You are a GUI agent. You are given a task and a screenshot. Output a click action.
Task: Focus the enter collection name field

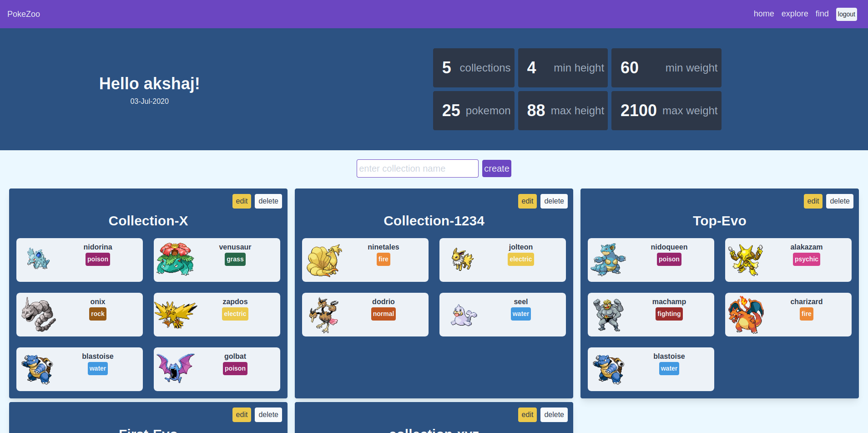coord(418,168)
